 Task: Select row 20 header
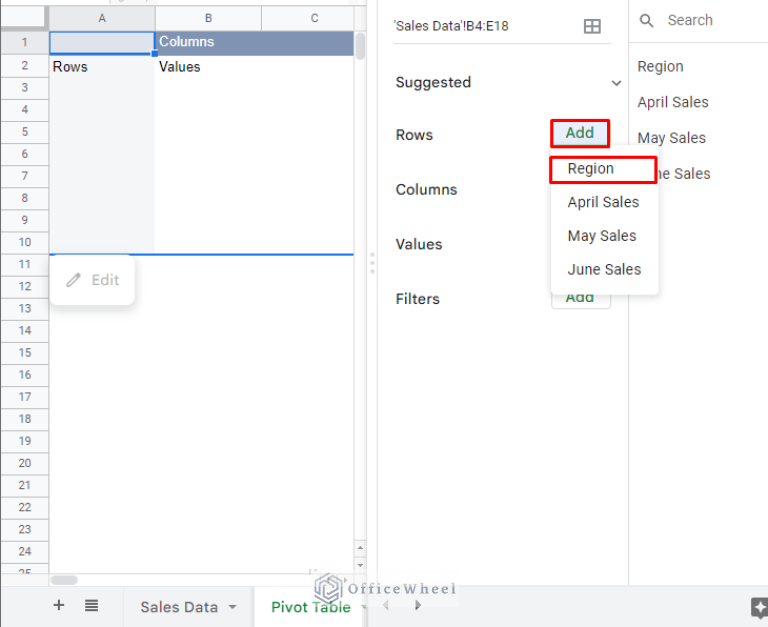pyautogui.click(x=24, y=463)
